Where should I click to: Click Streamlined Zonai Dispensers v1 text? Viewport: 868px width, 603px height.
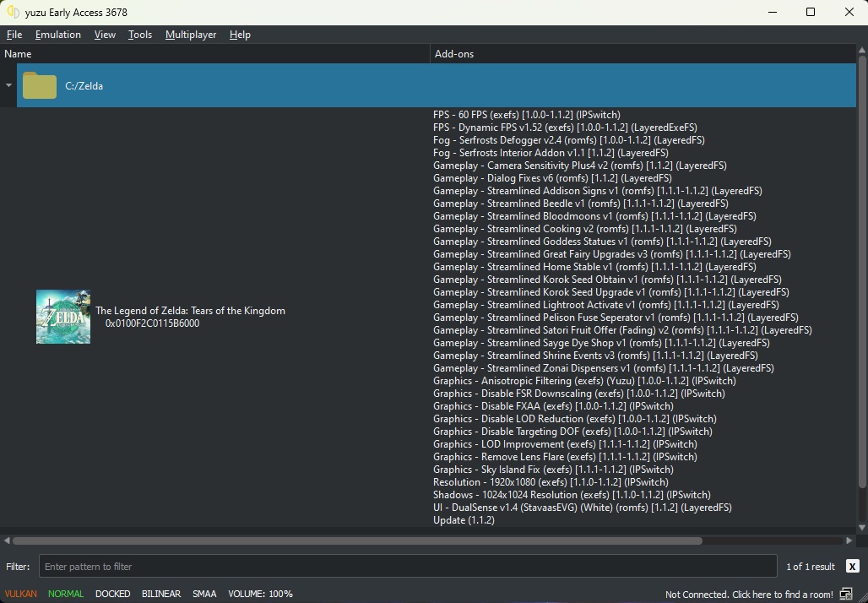604,368
